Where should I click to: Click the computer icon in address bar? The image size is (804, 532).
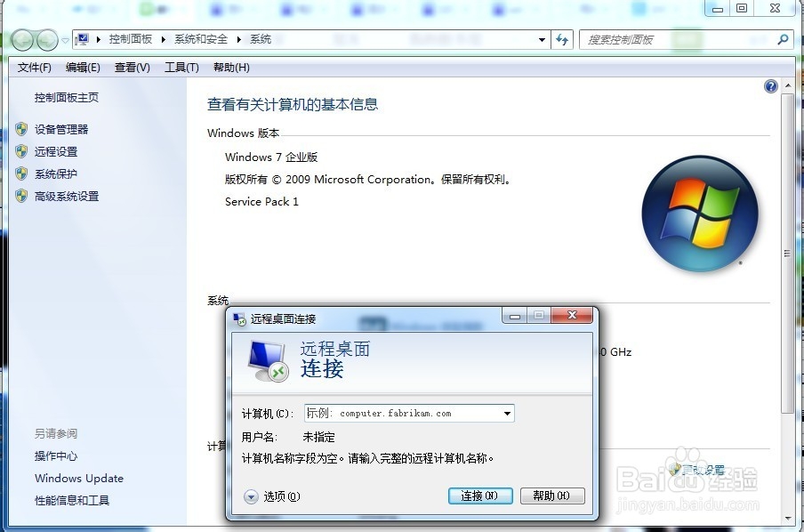[82, 39]
